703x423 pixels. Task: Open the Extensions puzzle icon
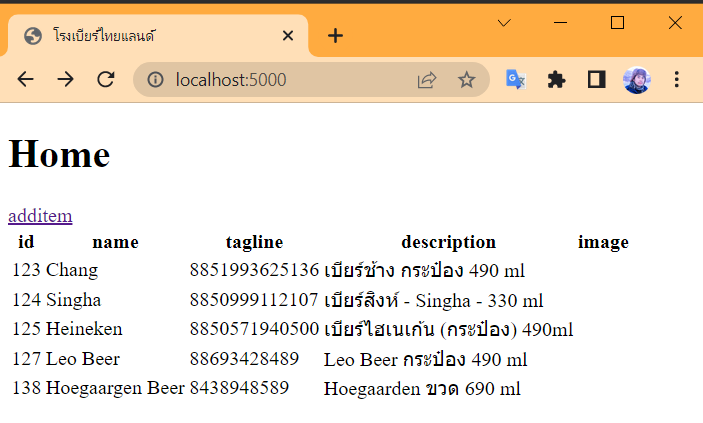click(557, 80)
